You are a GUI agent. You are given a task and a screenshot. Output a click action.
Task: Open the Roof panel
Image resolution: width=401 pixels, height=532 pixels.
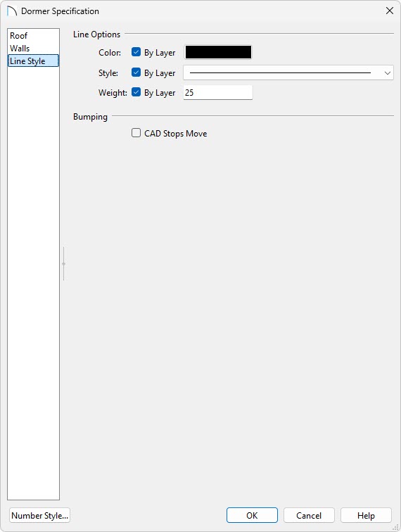[x=33, y=36]
